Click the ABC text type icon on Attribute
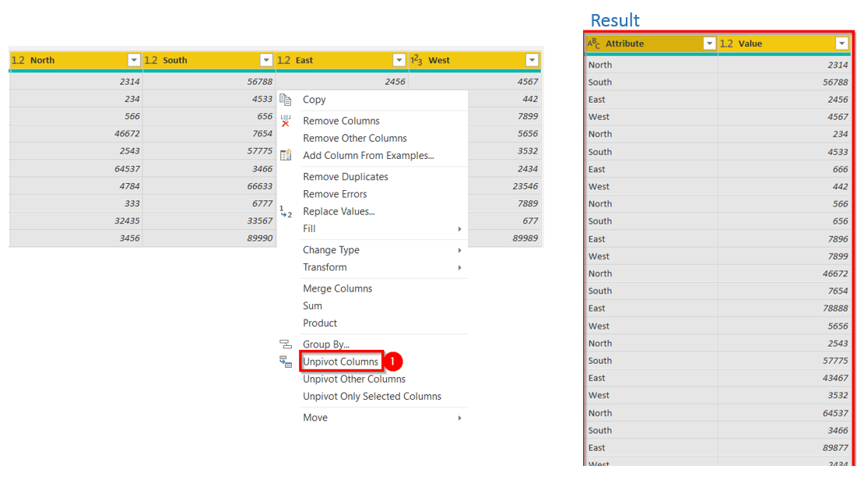The height and width of the screenshot is (487, 868). (593, 43)
